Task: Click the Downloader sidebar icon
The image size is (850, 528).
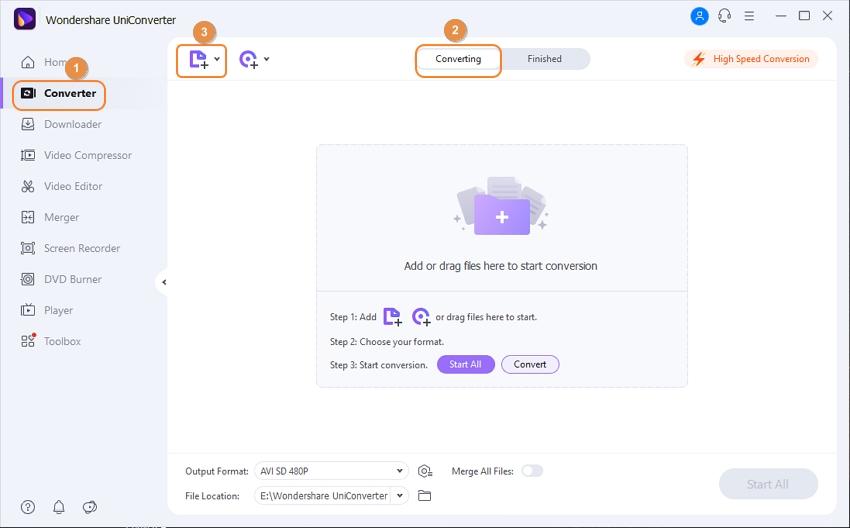Action: pos(28,124)
